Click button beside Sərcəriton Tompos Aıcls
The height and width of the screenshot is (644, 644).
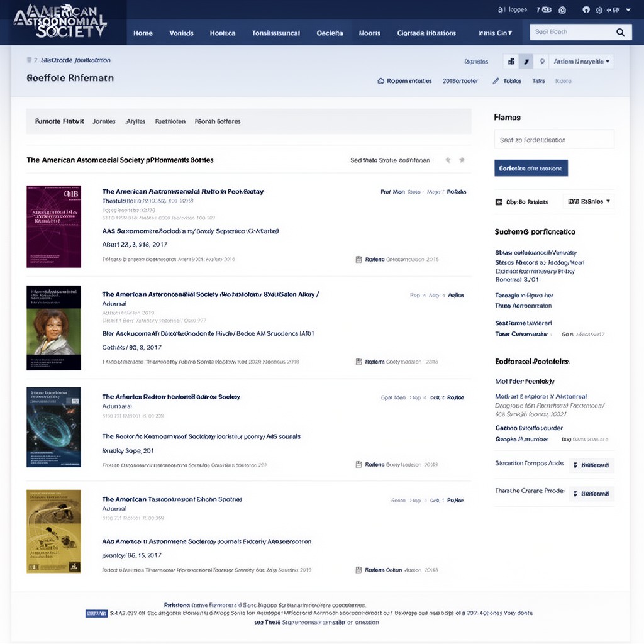(591, 465)
